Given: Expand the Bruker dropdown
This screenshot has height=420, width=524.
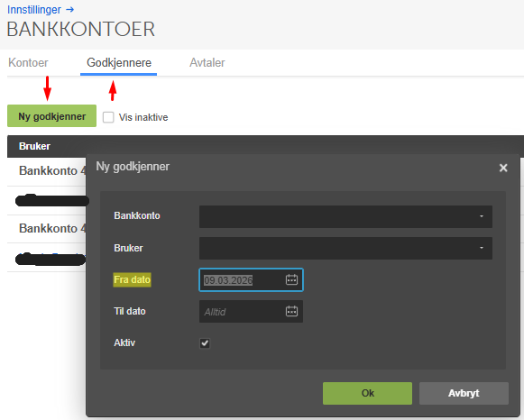Looking at the screenshot, I should 345,248.
